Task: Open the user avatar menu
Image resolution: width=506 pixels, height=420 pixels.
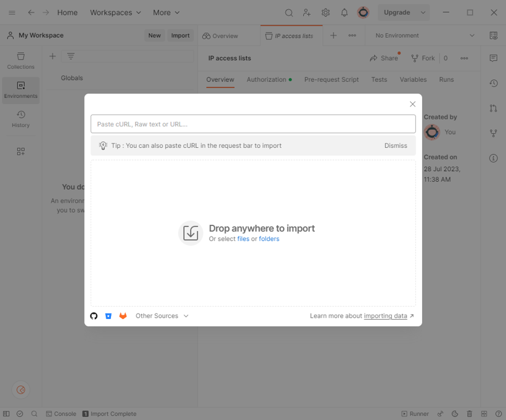Action: [363, 12]
